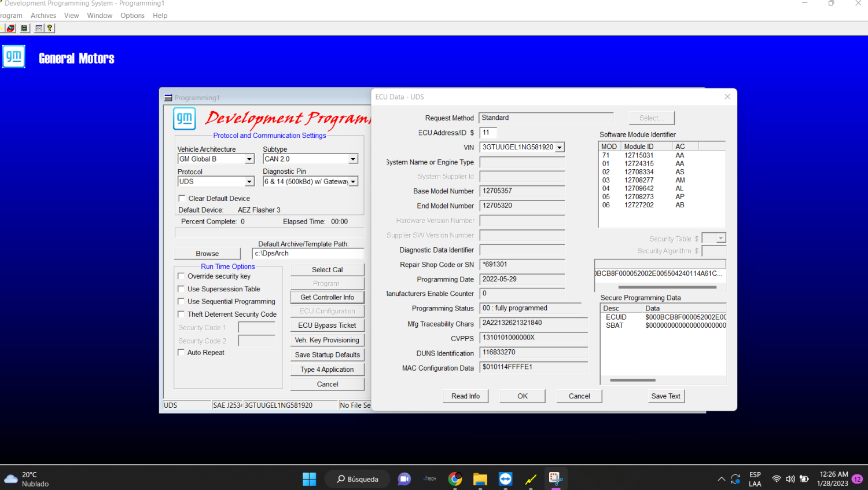Click the ECUID row in Secure Programming Data

click(x=663, y=317)
